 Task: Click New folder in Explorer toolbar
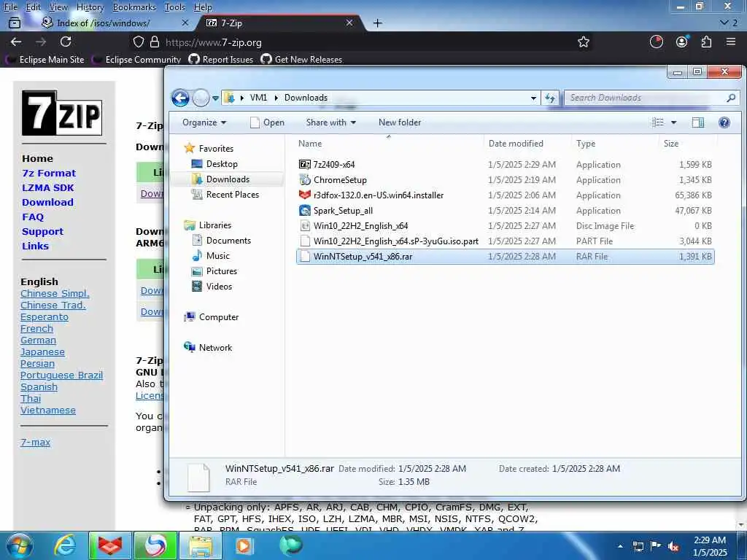click(400, 122)
